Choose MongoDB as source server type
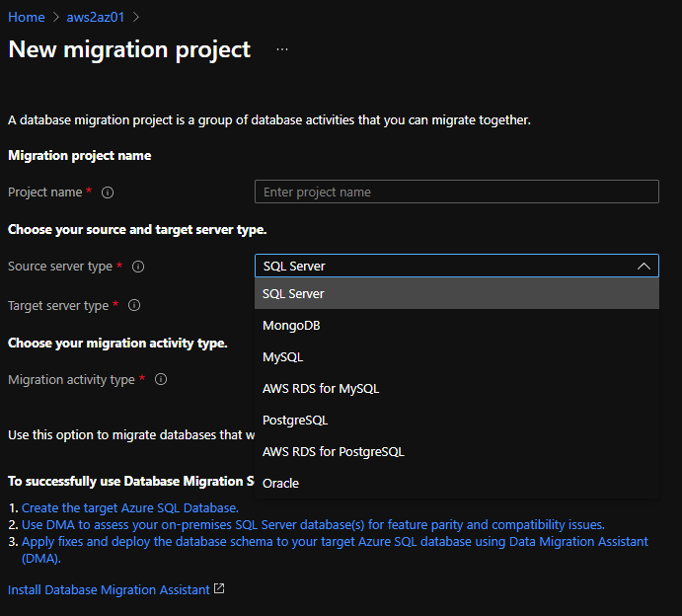This screenshot has height=616, width=682. 291,326
